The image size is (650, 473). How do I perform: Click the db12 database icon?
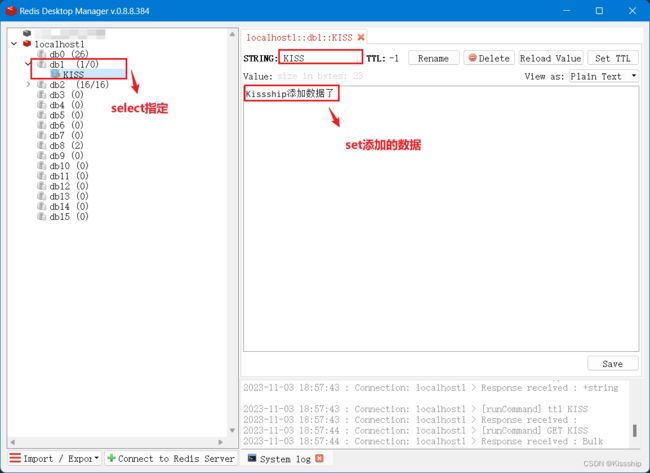pos(41,186)
